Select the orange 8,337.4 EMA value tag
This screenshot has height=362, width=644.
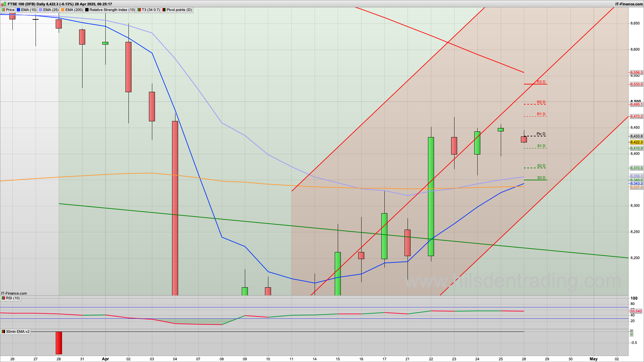point(636,187)
